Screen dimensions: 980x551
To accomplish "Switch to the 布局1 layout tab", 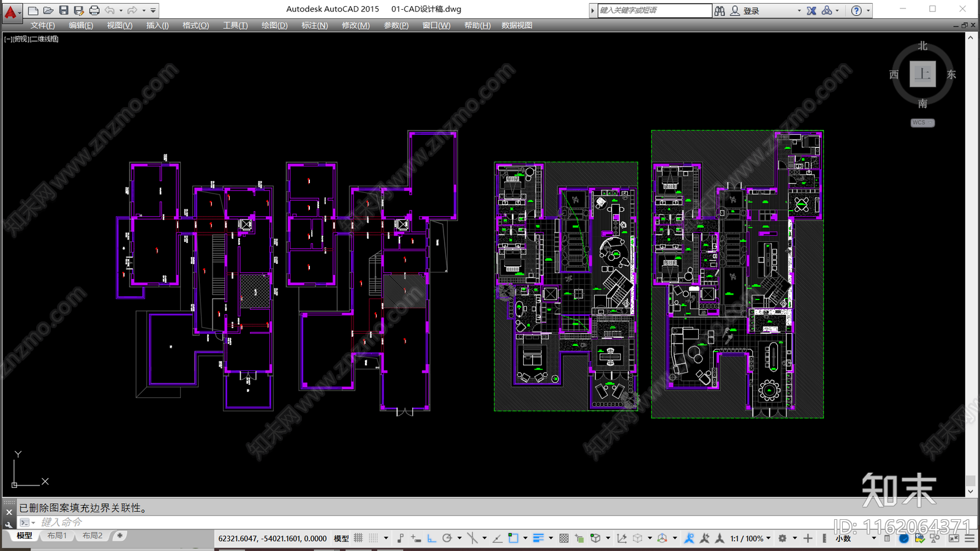I will click(x=57, y=536).
